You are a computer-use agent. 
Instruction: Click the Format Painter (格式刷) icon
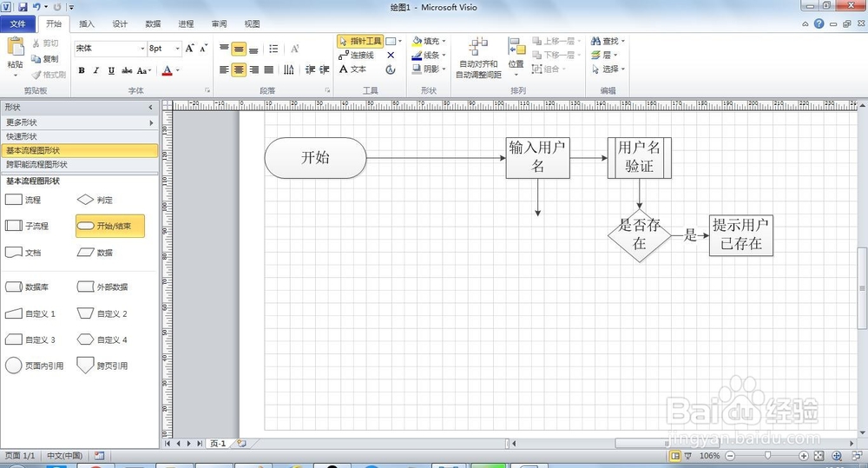coord(36,75)
